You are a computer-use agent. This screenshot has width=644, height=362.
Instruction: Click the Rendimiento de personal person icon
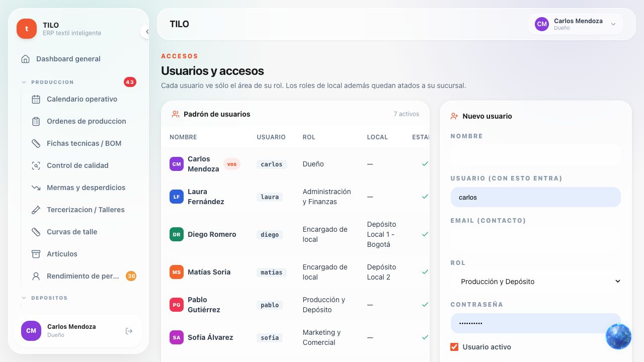pyautogui.click(x=36, y=276)
